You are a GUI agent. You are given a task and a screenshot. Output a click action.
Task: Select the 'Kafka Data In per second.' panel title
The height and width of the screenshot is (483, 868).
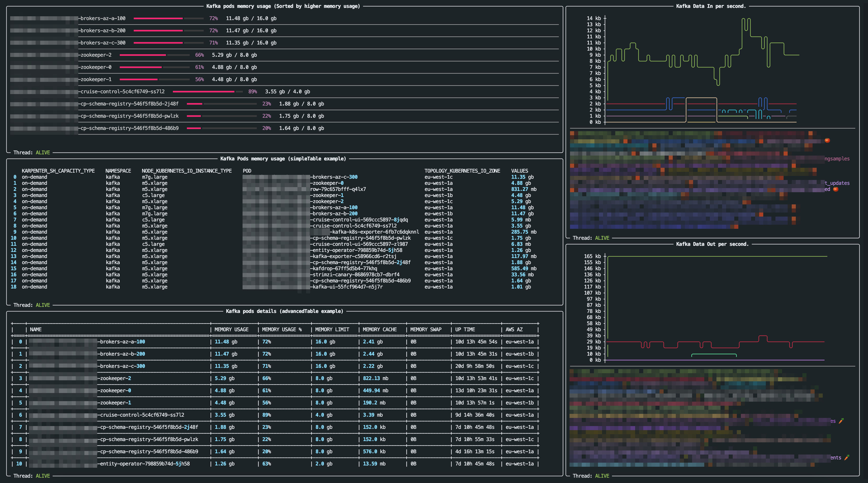pyautogui.click(x=711, y=6)
